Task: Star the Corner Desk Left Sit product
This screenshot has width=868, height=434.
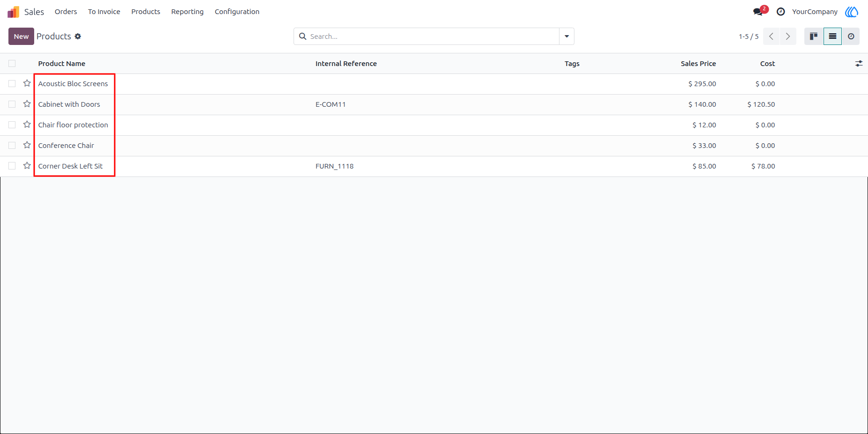Action: pyautogui.click(x=27, y=166)
